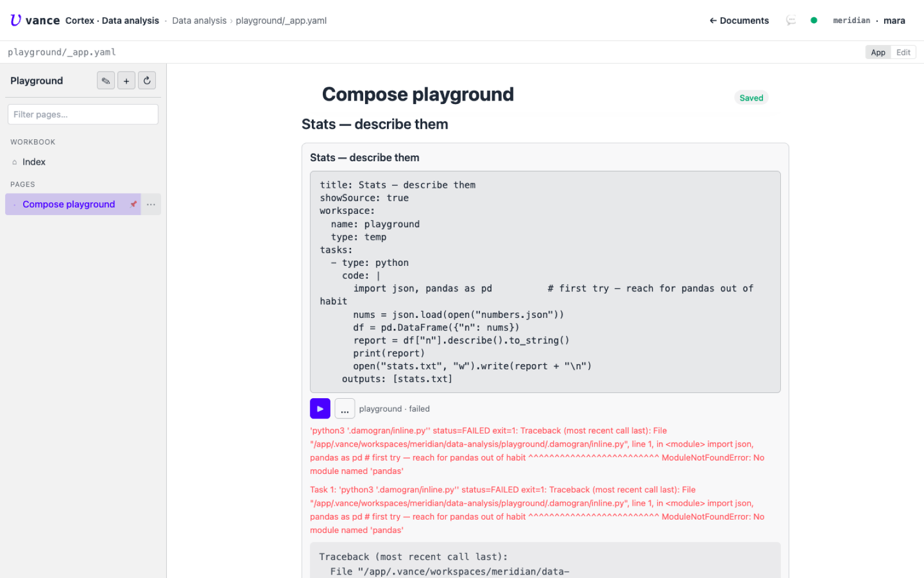Open the ellipsis options next to run button
The width and height of the screenshot is (924, 578).
click(345, 409)
